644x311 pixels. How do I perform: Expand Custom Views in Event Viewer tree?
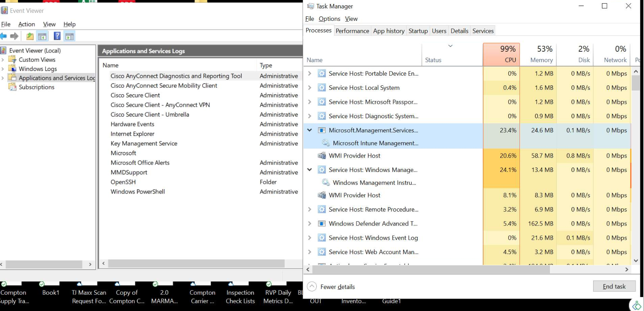[x=3, y=59]
